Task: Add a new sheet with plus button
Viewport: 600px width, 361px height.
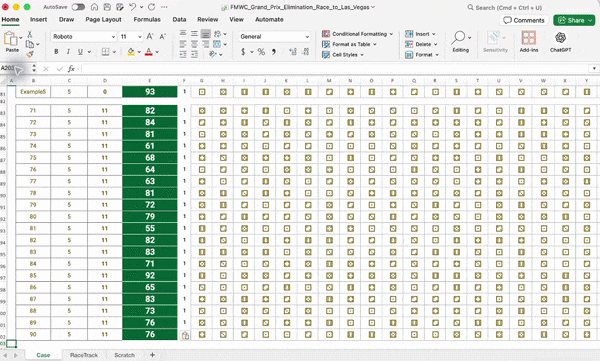Action: (152, 355)
